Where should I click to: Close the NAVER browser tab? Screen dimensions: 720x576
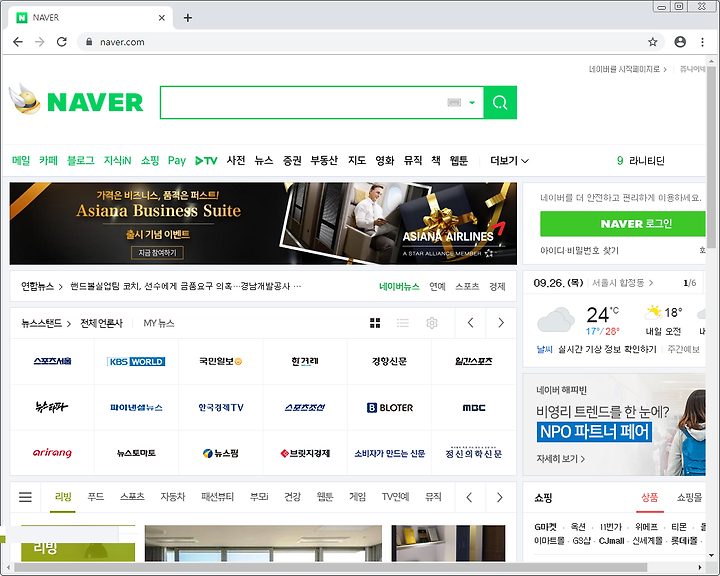pos(162,18)
